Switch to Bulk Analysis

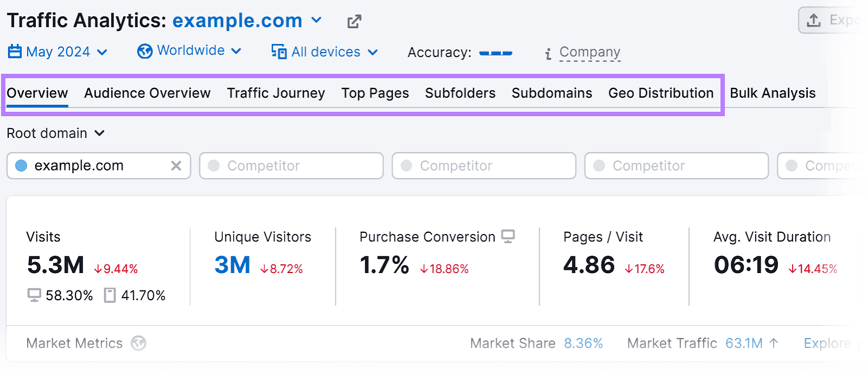[x=773, y=93]
